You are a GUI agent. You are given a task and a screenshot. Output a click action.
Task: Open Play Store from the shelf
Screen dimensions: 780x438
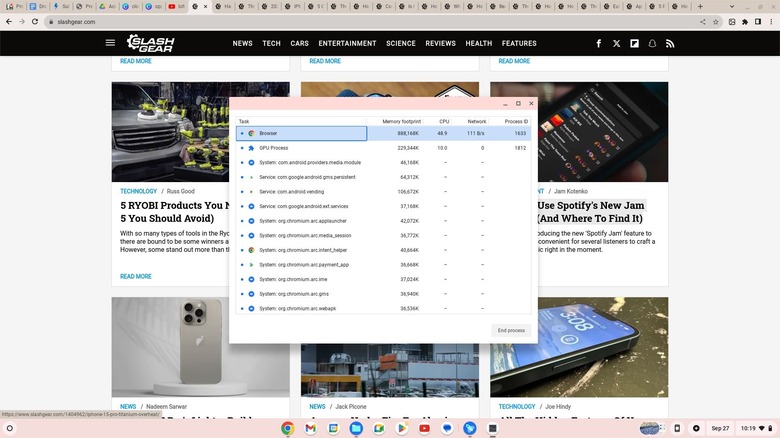[x=401, y=428]
